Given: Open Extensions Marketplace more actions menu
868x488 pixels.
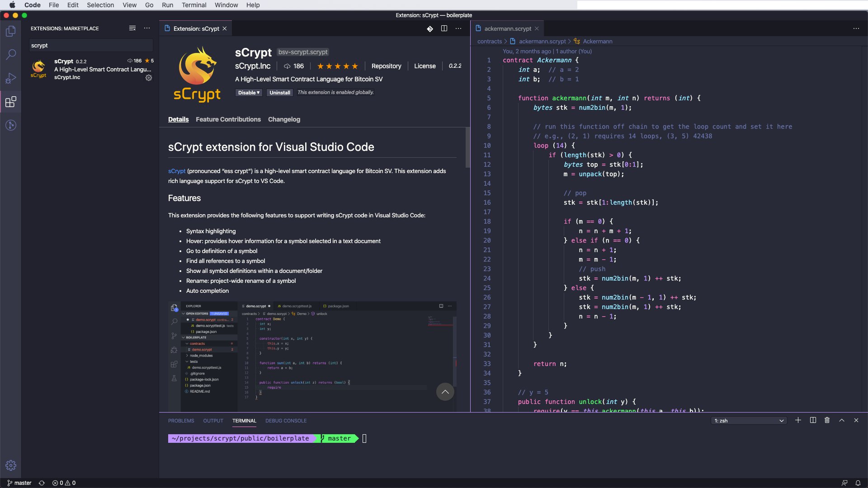Looking at the screenshot, I should (147, 28).
